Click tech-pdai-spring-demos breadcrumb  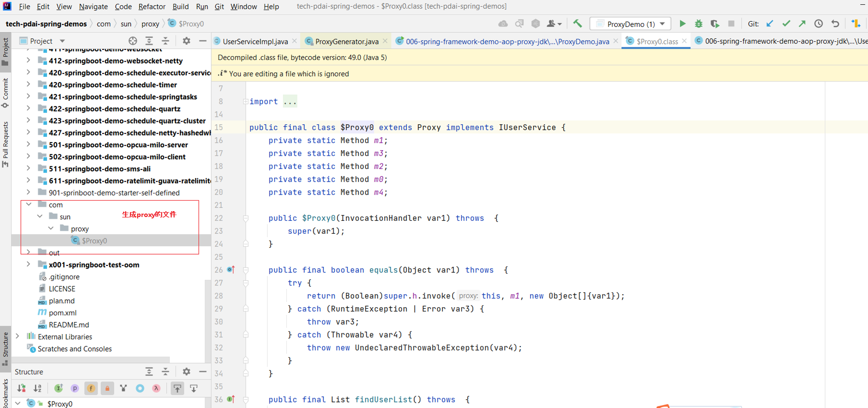pyautogui.click(x=46, y=24)
